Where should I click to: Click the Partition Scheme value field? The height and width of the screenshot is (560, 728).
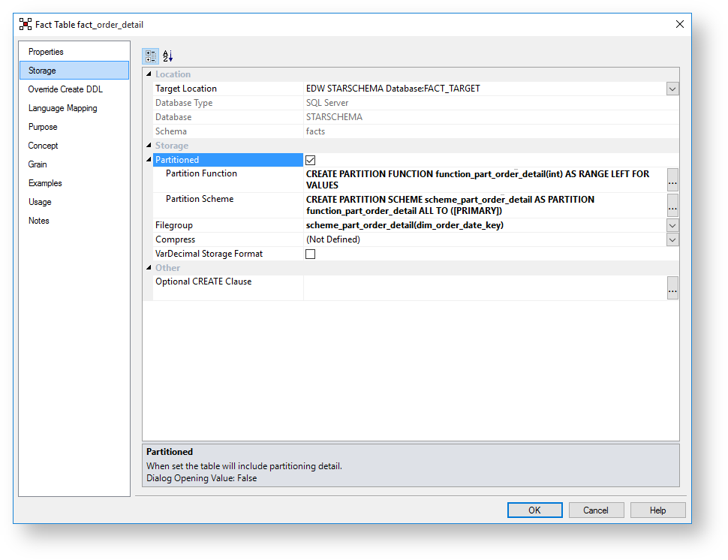point(485,205)
